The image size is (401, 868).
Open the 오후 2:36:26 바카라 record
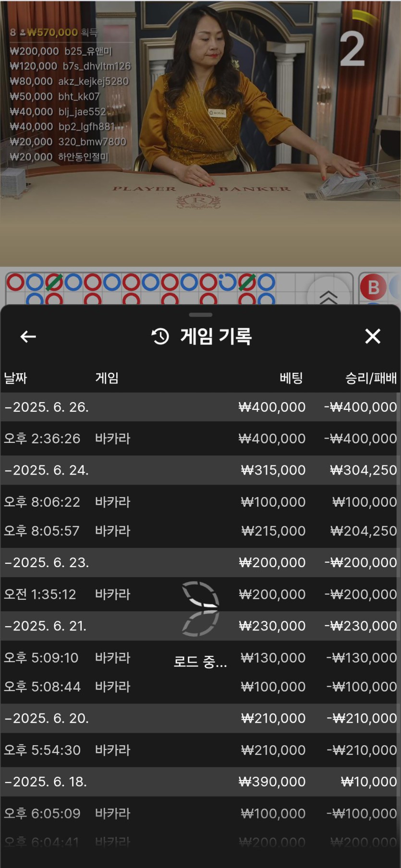tap(200, 439)
